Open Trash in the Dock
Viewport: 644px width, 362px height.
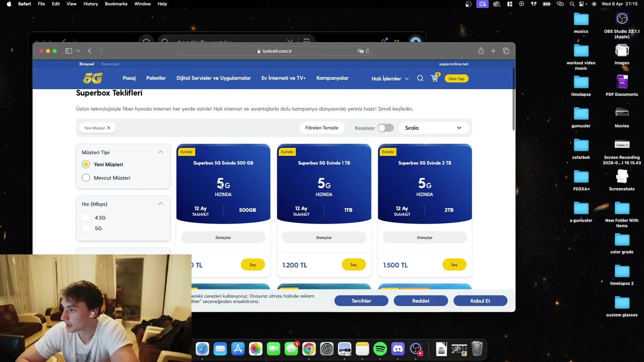(477, 348)
